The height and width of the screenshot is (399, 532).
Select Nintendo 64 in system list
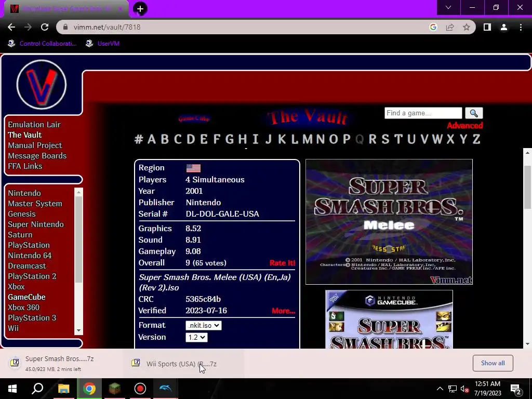(30, 256)
